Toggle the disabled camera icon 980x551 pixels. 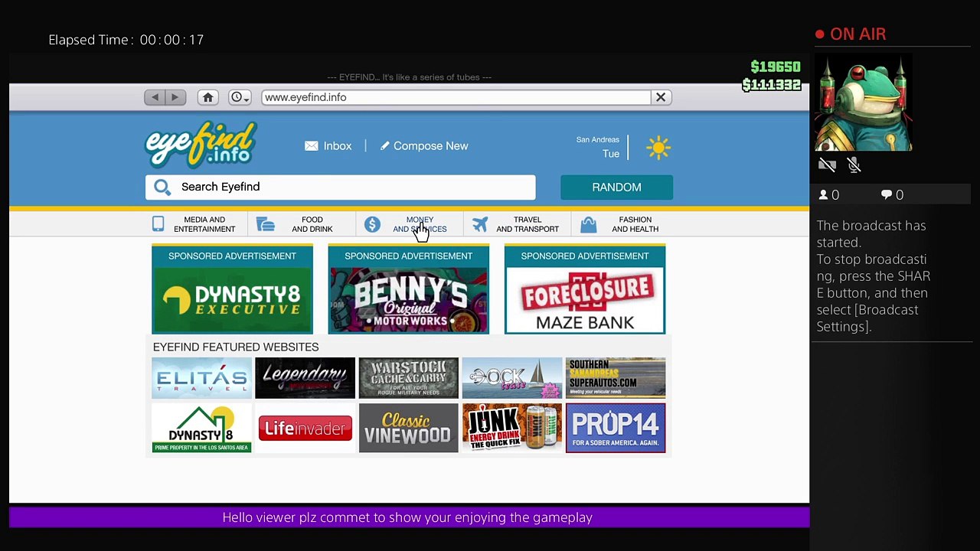[827, 165]
